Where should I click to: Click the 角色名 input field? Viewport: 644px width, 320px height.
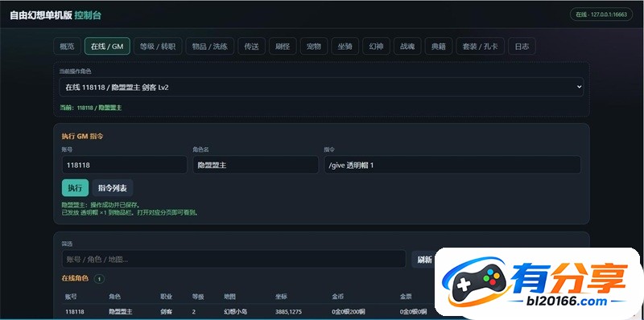(x=255, y=165)
